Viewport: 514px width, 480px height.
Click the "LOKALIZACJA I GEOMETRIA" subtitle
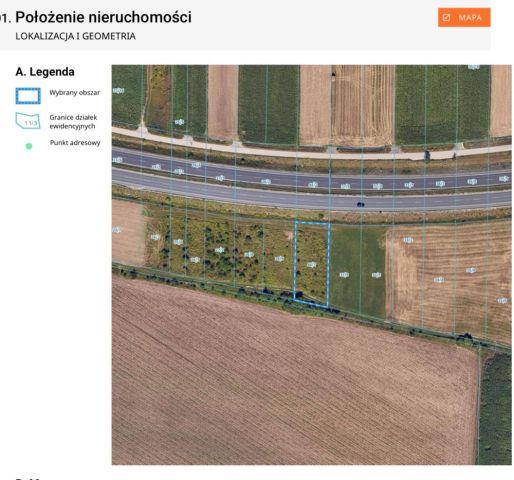[75, 36]
